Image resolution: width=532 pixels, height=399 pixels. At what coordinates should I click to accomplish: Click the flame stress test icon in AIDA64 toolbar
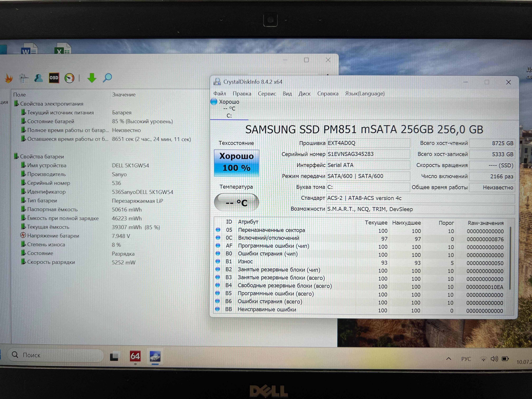point(9,78)
